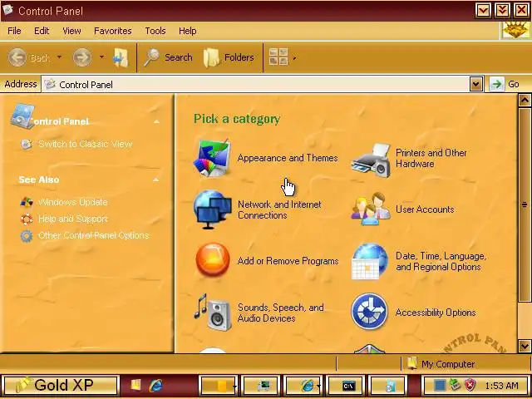Open the User Accounts people icon
The image size is (532, 399).
(x=371, y=209)
